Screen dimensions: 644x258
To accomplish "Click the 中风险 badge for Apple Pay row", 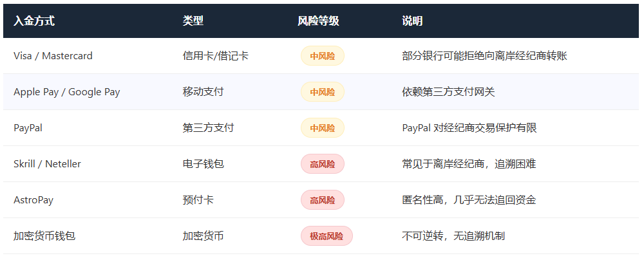I will [x=323, y=92].
